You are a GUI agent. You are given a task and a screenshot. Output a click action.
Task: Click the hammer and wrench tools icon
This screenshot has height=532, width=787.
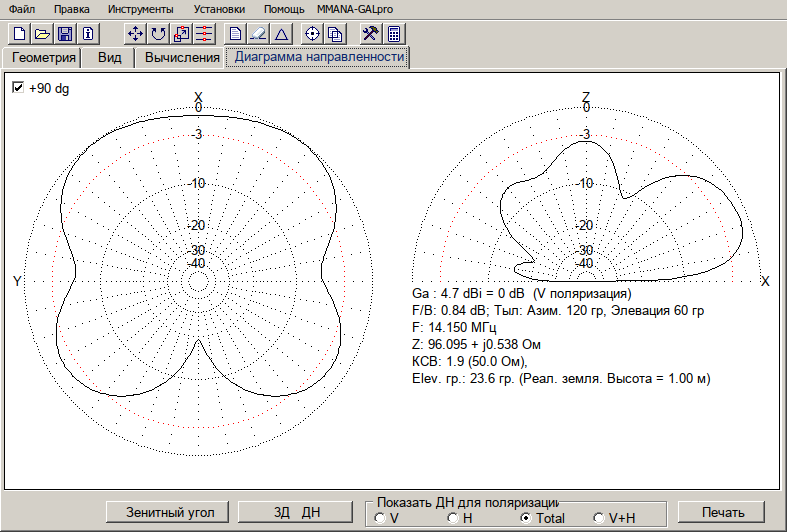(370, 33)
